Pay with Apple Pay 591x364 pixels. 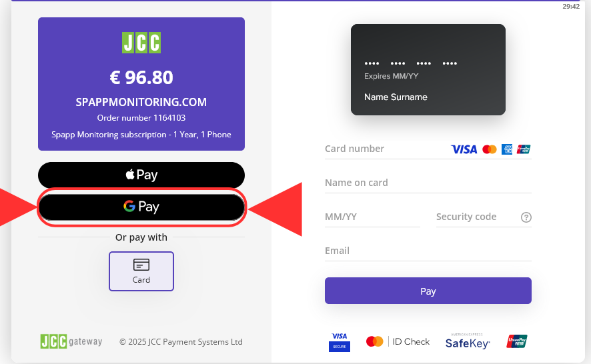[x=141, y=175]
